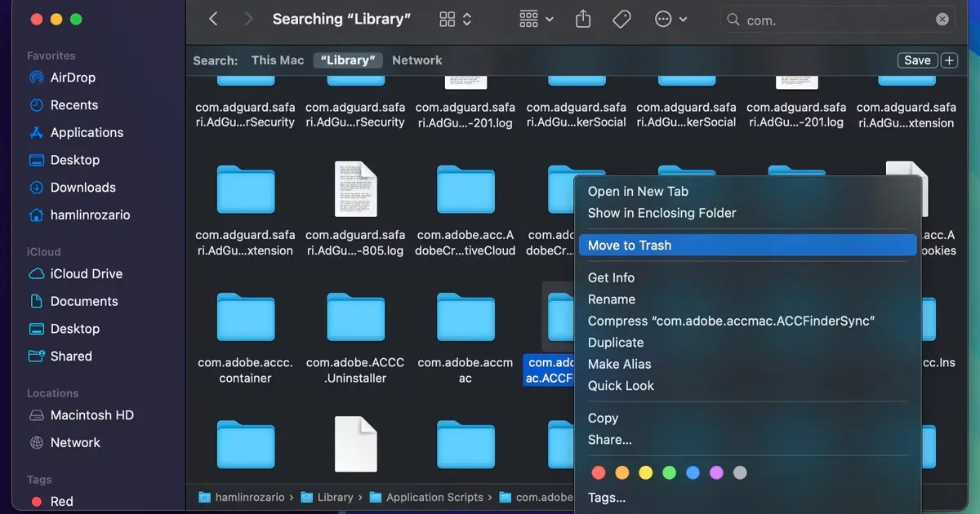Viewport: 980px width, 514px height.
Task: Open AirDrop in sidebar
Action: point(73,78)
